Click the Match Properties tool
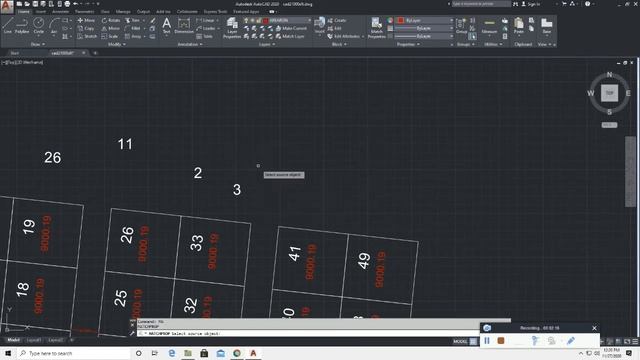640x360 pixels. 376,28
